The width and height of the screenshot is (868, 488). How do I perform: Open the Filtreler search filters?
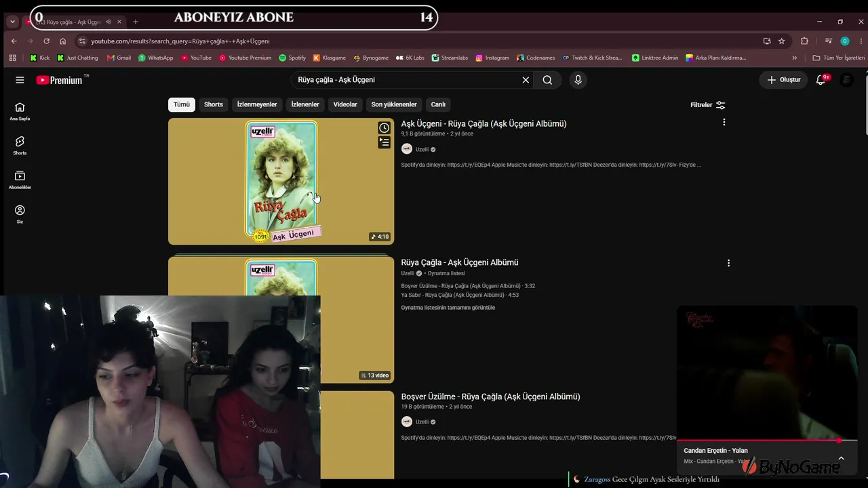[708, 105]
